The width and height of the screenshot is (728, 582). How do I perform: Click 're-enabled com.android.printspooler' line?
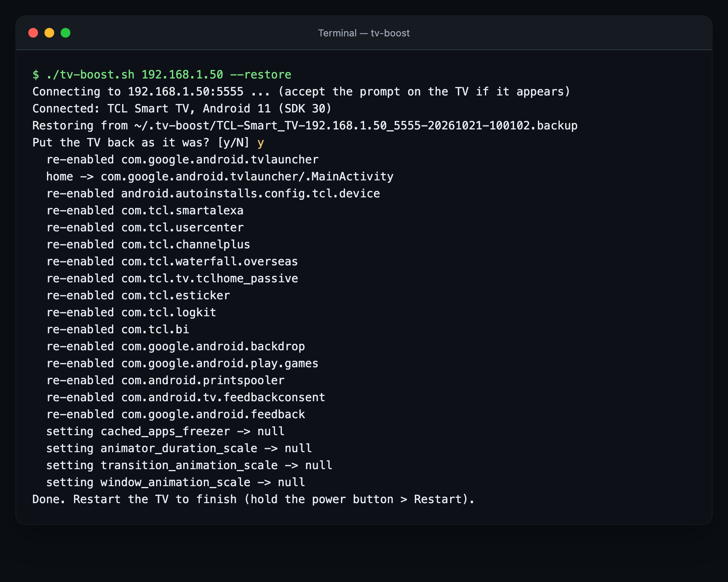[165, 381]
